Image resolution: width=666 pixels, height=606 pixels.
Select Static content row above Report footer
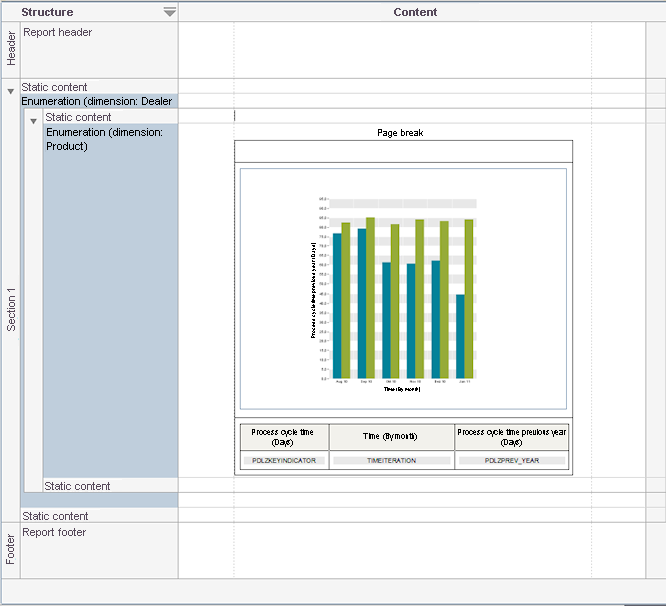point(99,516)
